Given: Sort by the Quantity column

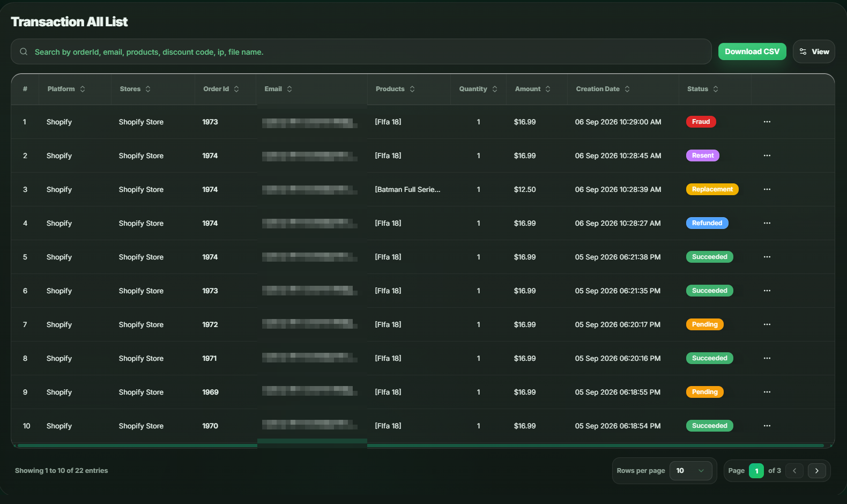Looking at the screenshot, I should tap(478, 89).
